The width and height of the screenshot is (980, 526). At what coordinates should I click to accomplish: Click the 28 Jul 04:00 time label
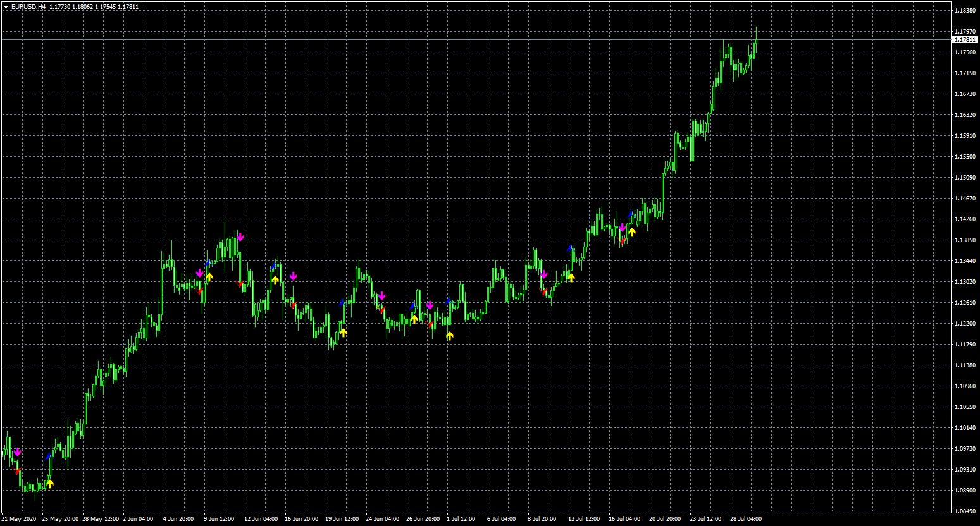point(747,519)
